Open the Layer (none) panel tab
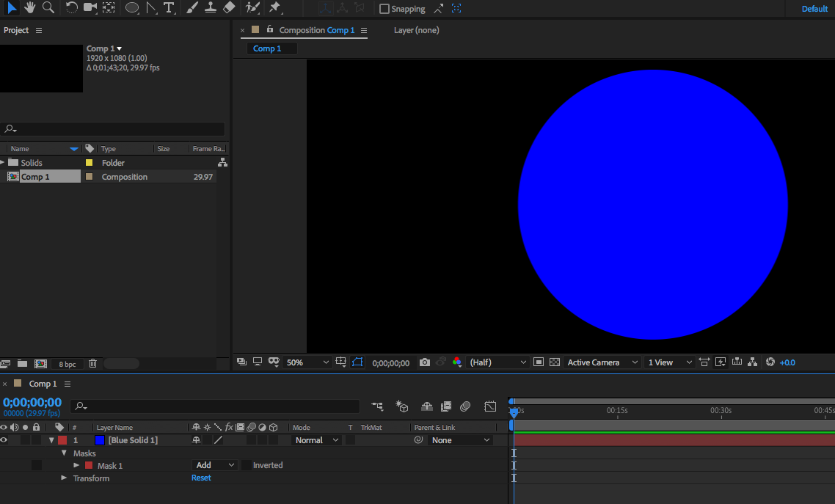Screen dimensions: 835x504 click(416, 30)
